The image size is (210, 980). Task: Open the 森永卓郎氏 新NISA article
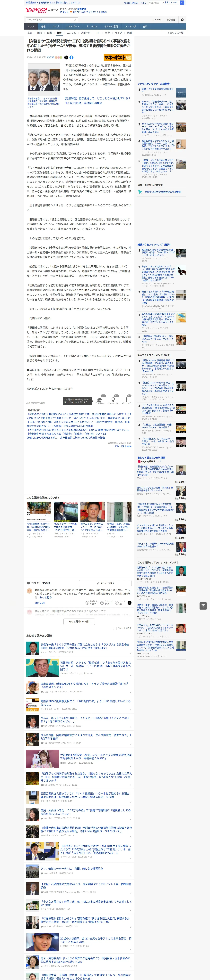(x=84, y=685)
